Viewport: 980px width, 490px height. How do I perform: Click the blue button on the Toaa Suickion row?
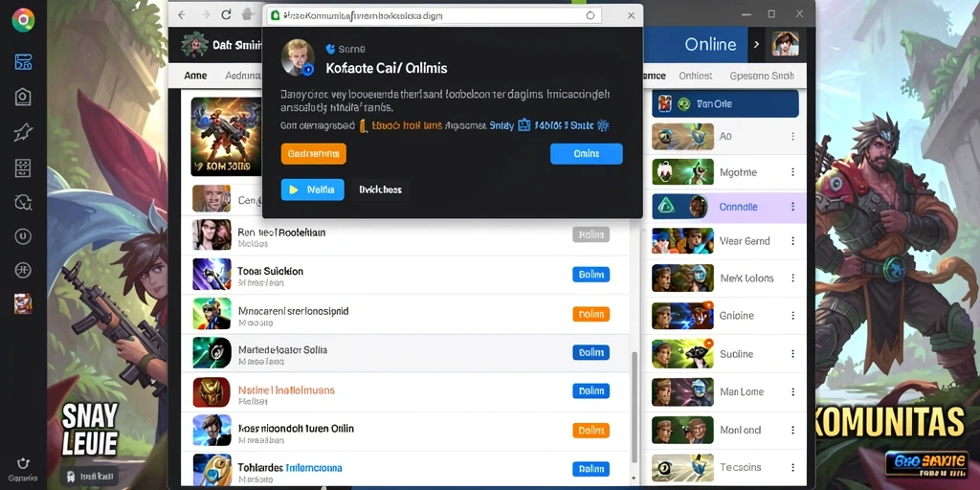tap(590, 275)
